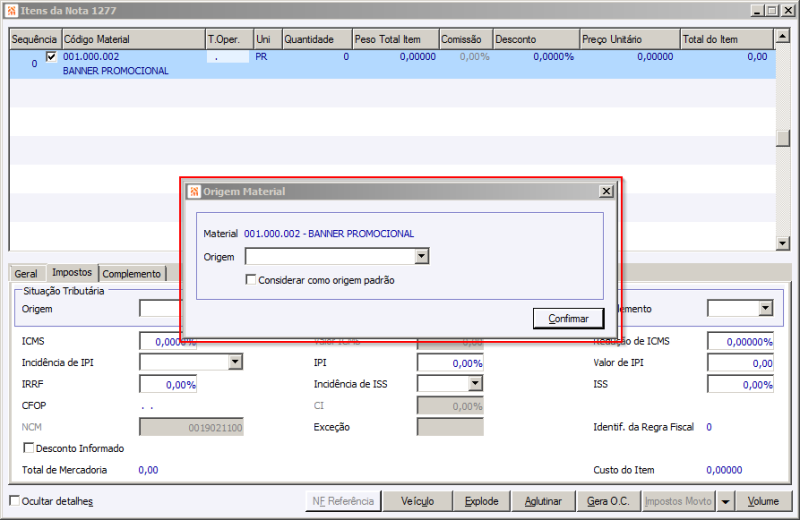Click the Valor de IPI field
Image resolution: width=800 pixels, height=520 pixels.
tap(740, 363)
